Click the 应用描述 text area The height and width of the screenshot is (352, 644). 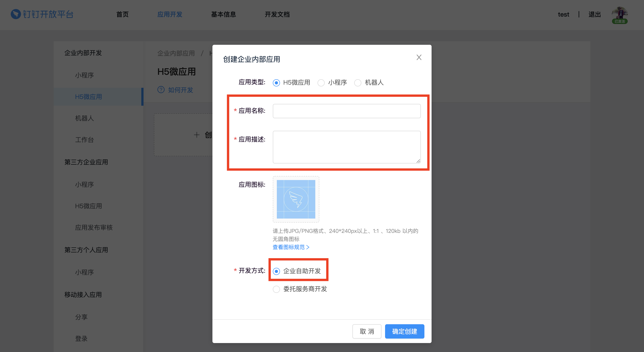click(347, 147)
